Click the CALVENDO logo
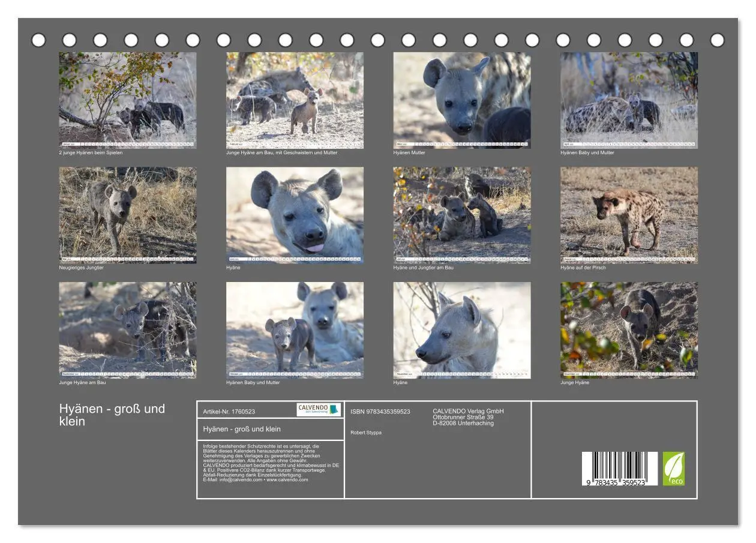The width and height of the screenshot is (756, 543). [x=319, y=410]
